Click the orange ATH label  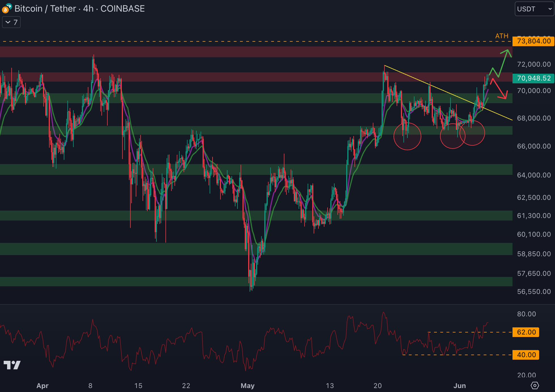[501, 36]
